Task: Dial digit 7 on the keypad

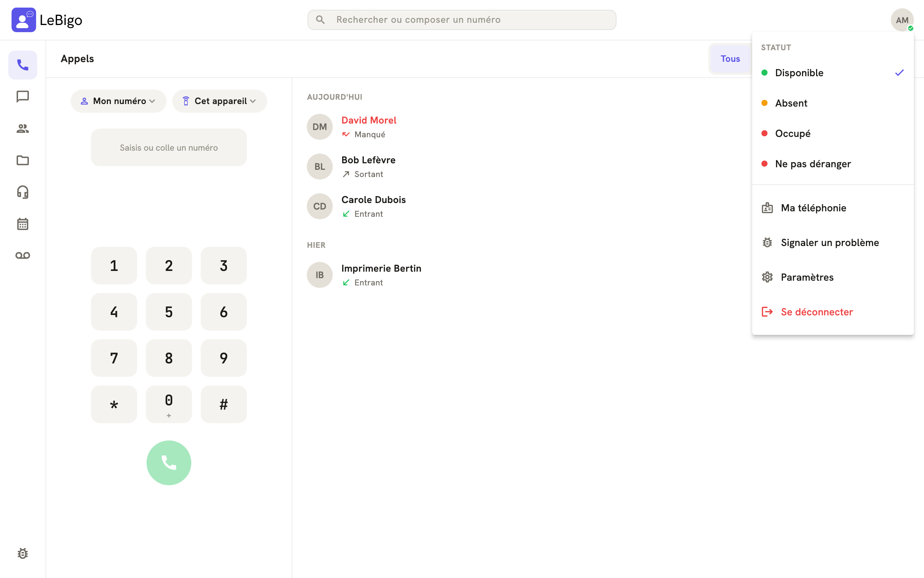Action: pos(114,358)
